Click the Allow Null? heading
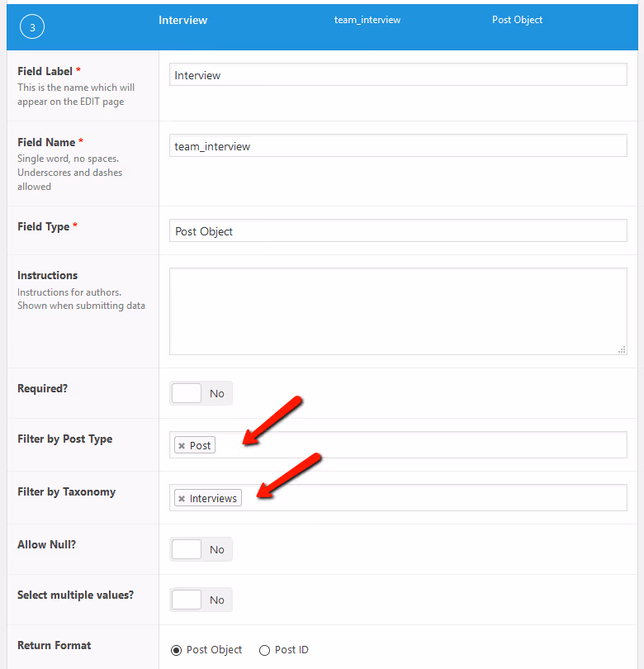This screenshot has width=644, height=669. (x=46, y=544)
